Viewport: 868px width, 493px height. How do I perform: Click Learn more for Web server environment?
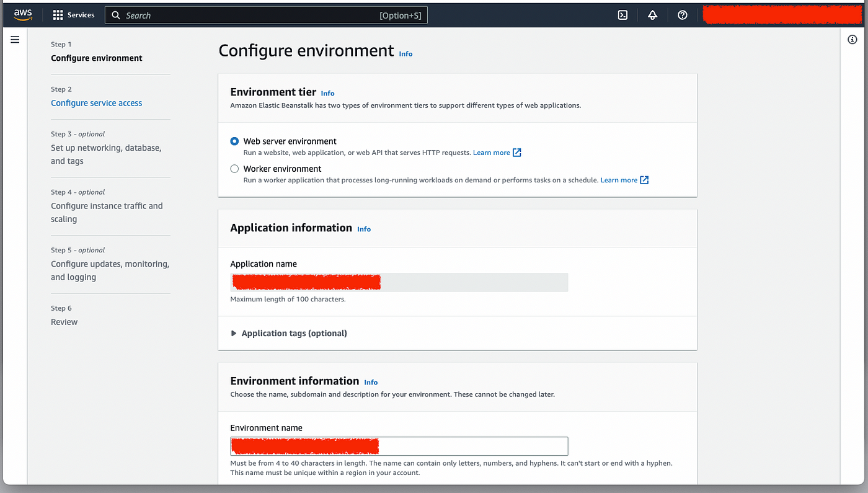pos(492,153)
